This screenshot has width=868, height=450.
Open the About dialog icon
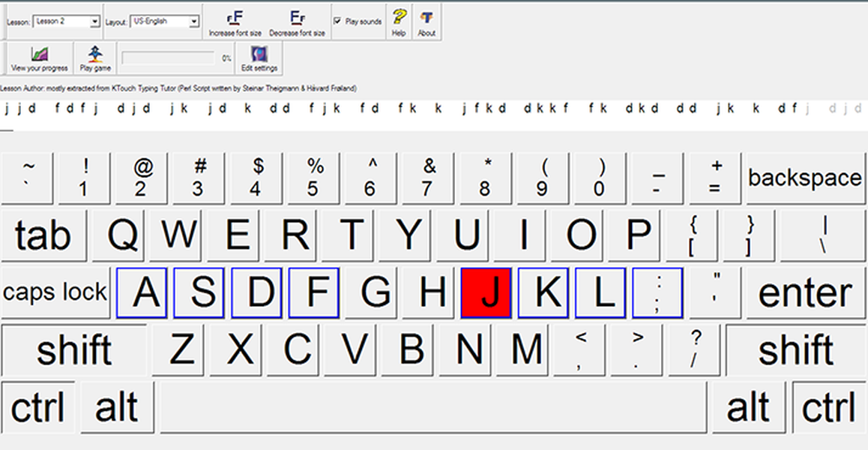[x=427, y=16]
